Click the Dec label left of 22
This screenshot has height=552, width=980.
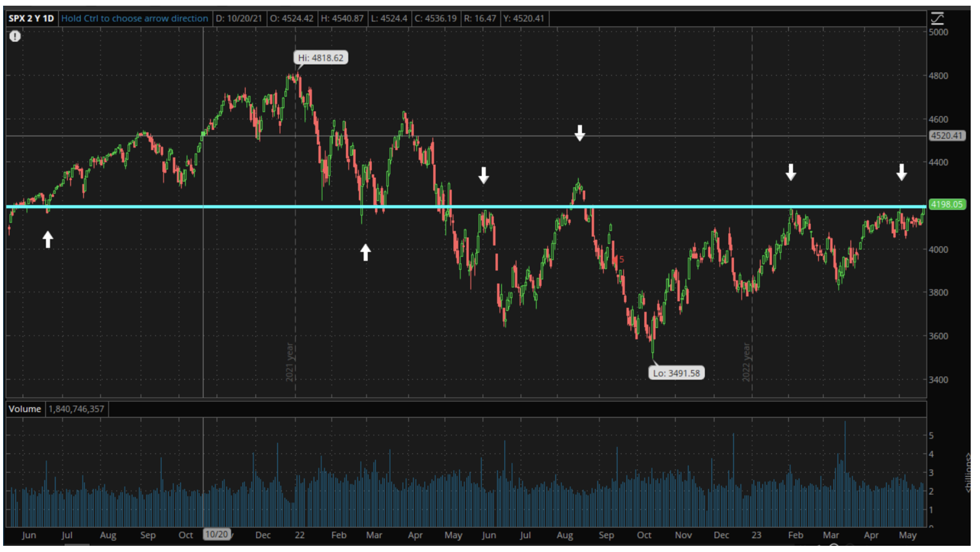pyautogui.click(x=263, y=535)
